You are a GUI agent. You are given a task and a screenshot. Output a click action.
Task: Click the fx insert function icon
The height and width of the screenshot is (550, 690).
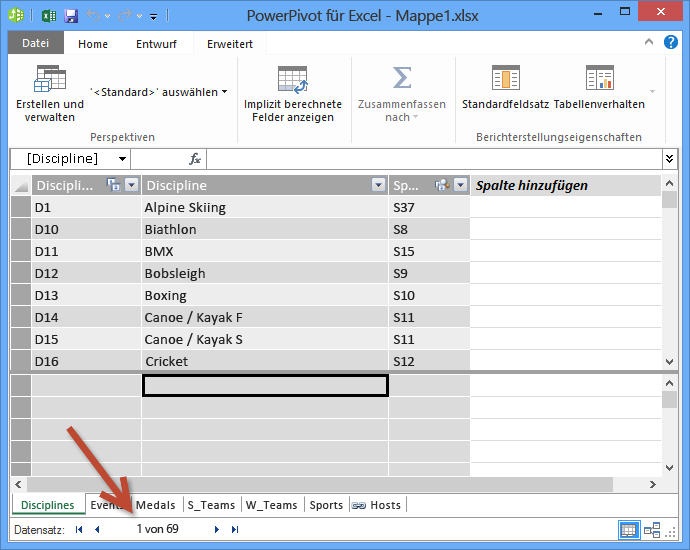click(195, 159)
